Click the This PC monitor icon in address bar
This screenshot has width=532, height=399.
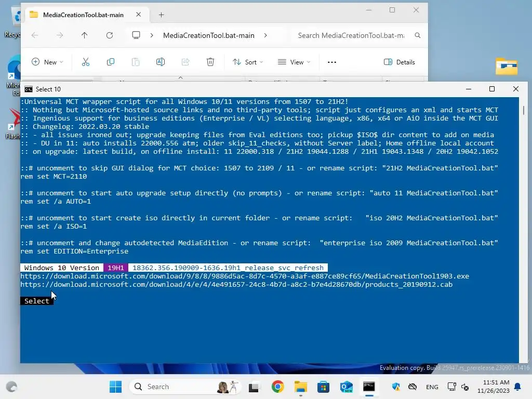136,35
